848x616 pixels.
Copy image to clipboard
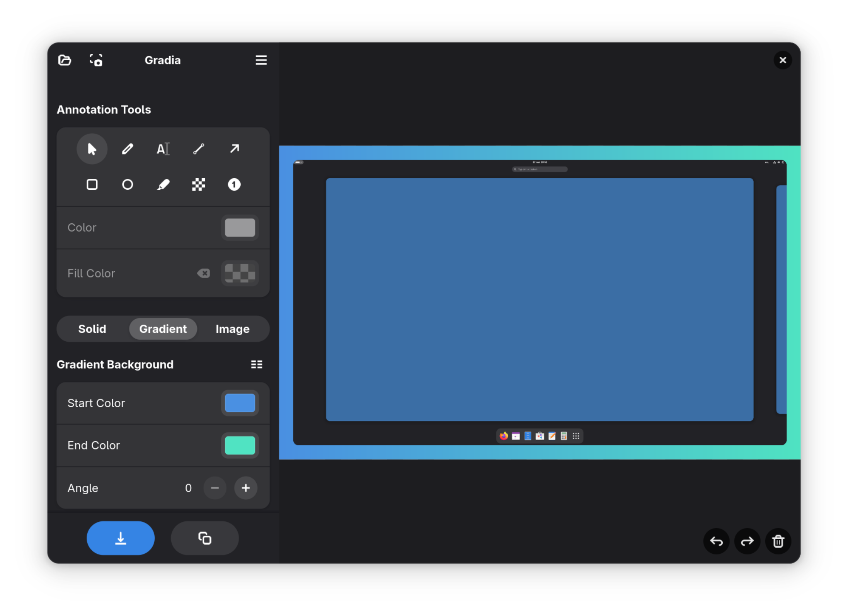[x=205, y=538]
